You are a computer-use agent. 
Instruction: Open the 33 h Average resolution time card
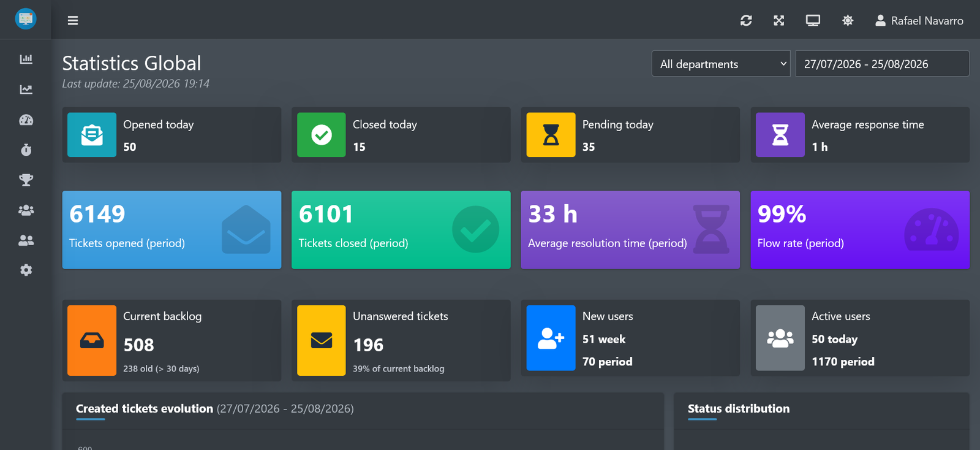pos(630,230)
